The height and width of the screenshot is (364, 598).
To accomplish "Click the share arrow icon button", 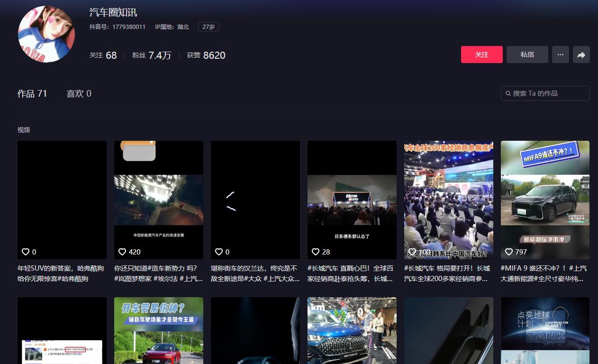I will (581, 55).
